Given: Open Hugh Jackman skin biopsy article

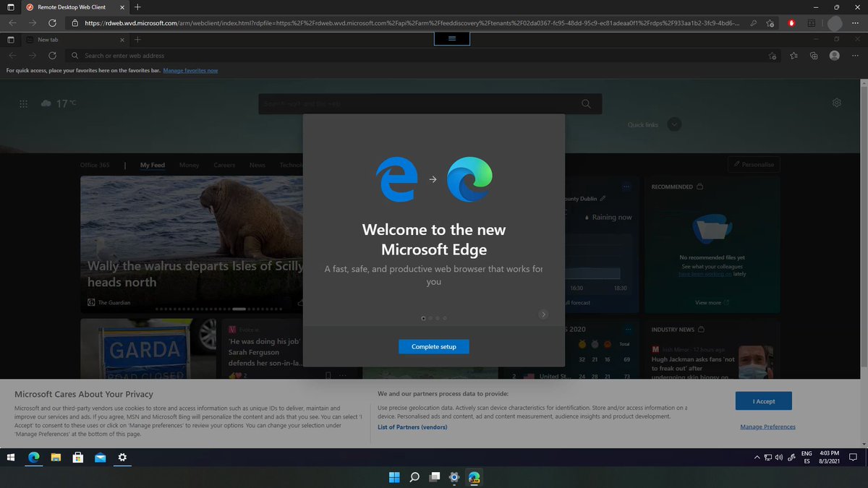Looking at the screenshot, I should (693, 368).
